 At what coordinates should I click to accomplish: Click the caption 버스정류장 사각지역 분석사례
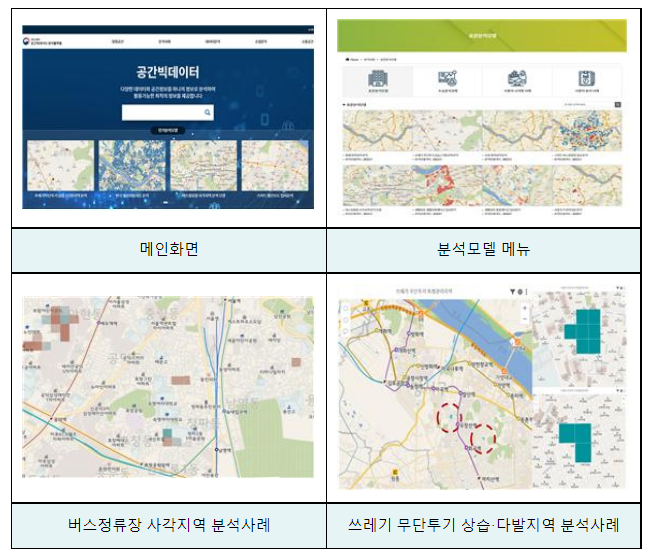point(169,525)
